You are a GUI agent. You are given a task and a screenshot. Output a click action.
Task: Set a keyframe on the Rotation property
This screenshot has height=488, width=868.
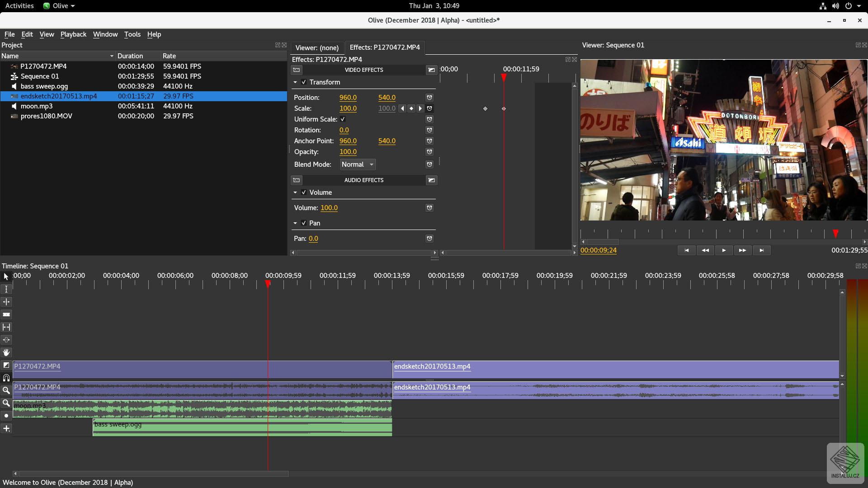[x=429, y=130]
